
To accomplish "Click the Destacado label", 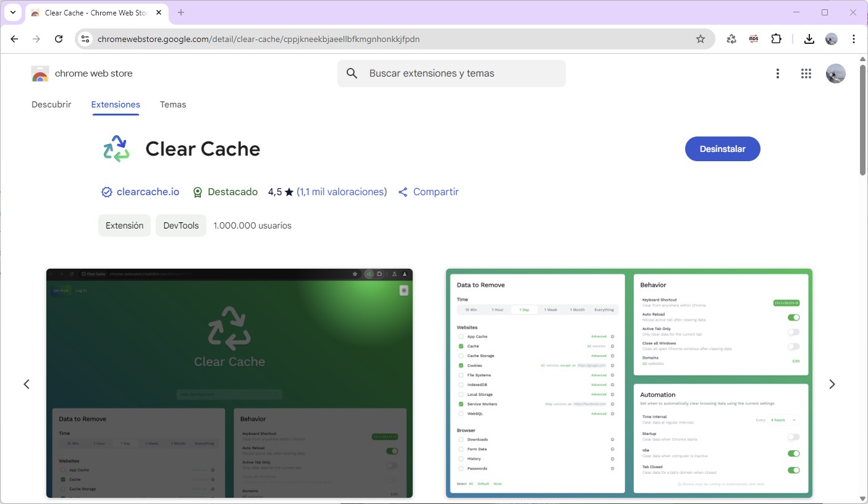I will (233, 192).
